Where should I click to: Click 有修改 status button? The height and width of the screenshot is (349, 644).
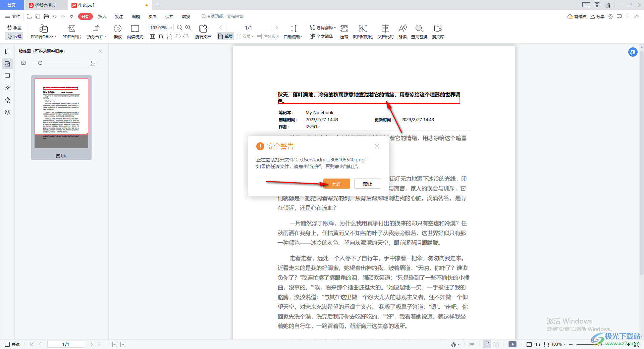click(x=577, y=16)
